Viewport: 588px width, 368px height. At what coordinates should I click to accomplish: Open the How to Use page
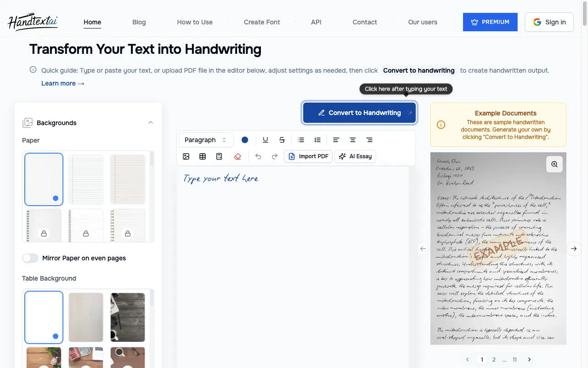(195, 22)
